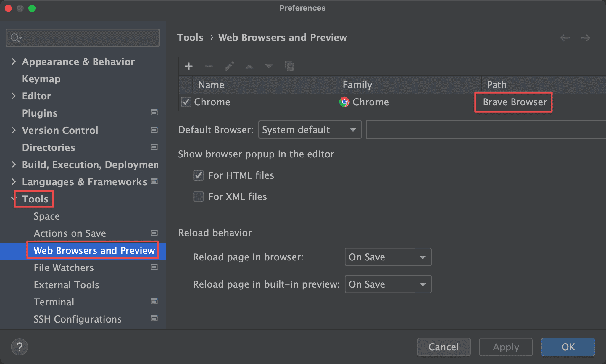Open Reload in built-in preview dropdown
This screenshot has width=606, height=364.
tap(388, 284)
